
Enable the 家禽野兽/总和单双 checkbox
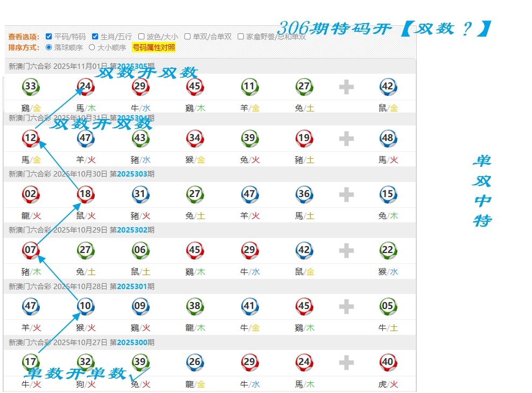(x=241, y=37)
